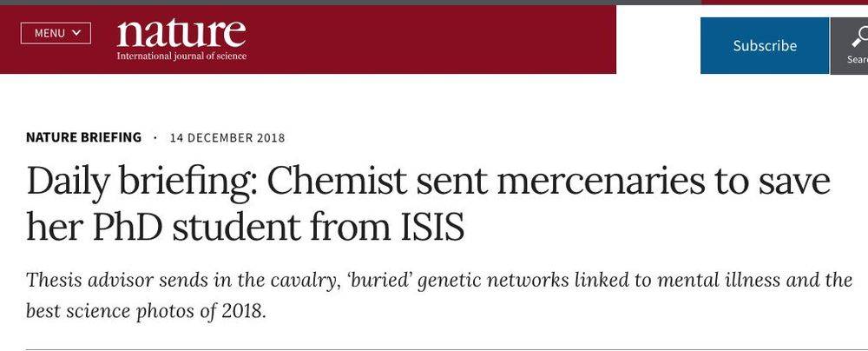868x351 pixels.
Task: Open the NATURE BRIEFING category link
Action: (x=83, y=137)
